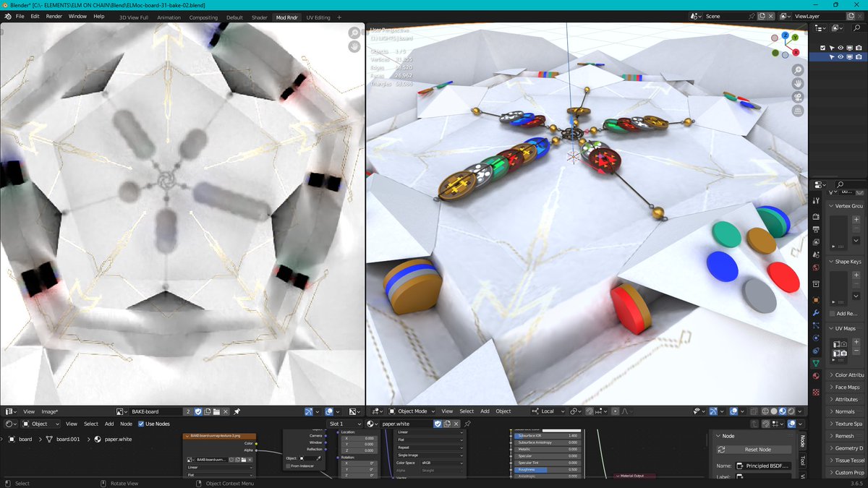Image resolution: width=868 pixels, height=488 pixels.
Task: Add a shape key with plus button
Action: pyautogui.click(x=856, y=275)
